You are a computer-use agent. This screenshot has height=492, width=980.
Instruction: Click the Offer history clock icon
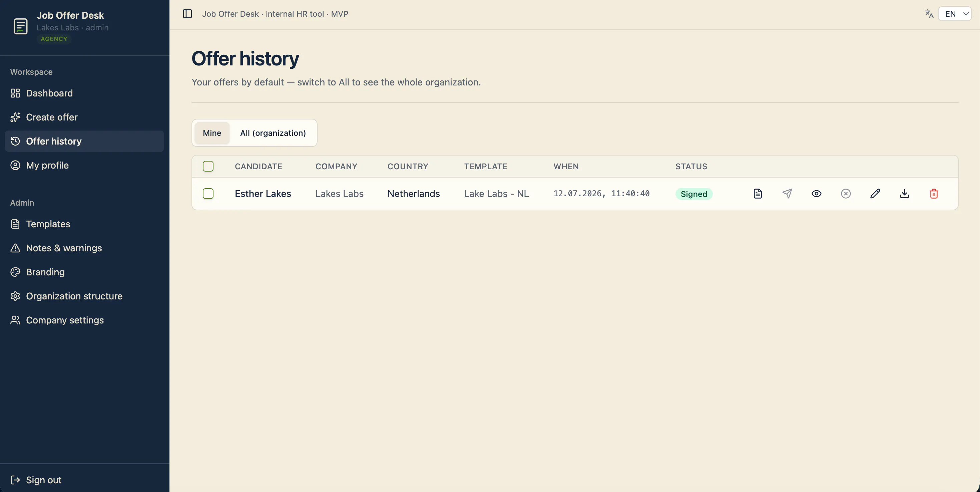pyautogui.click(x=15, y=141)
